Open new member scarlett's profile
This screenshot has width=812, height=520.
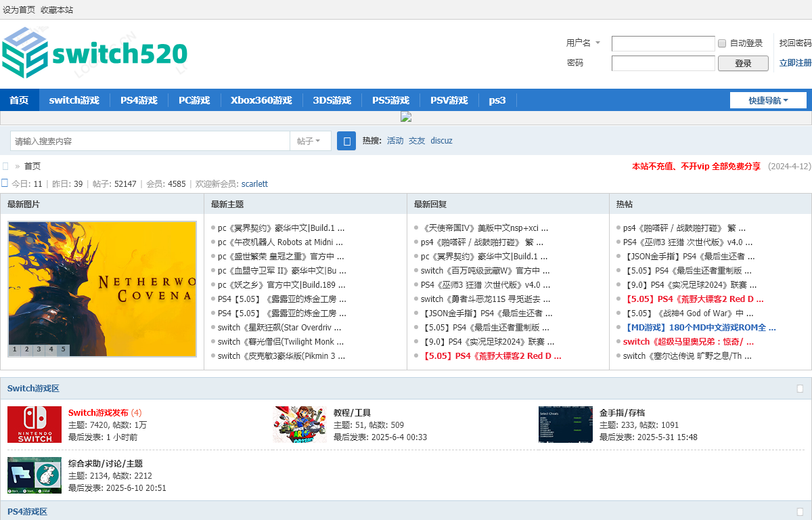(x=254, y=183)
